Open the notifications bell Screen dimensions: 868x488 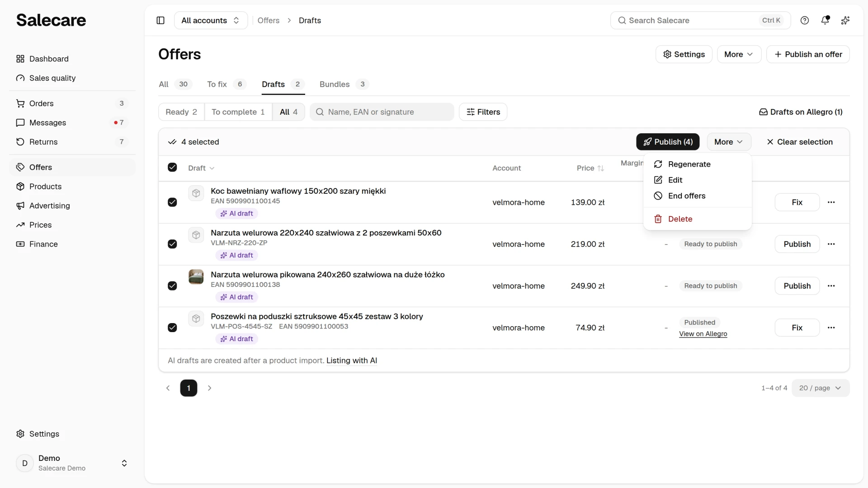point(825,20)
